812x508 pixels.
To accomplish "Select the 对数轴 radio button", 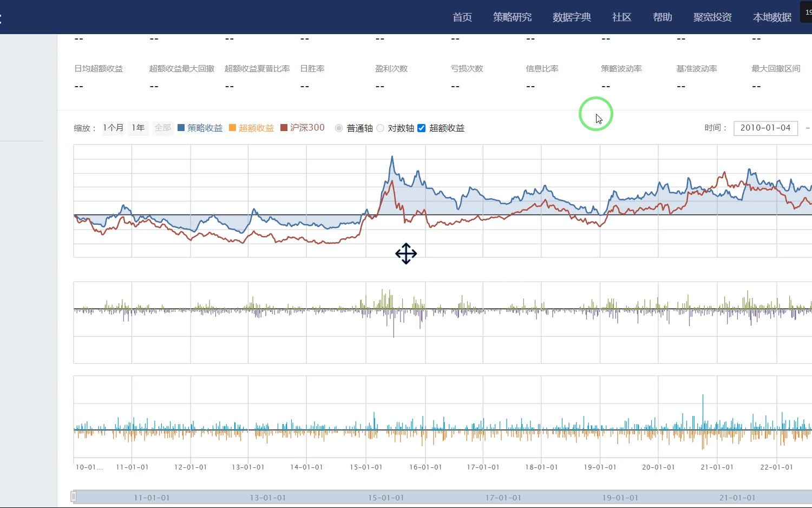I will 380,128.
